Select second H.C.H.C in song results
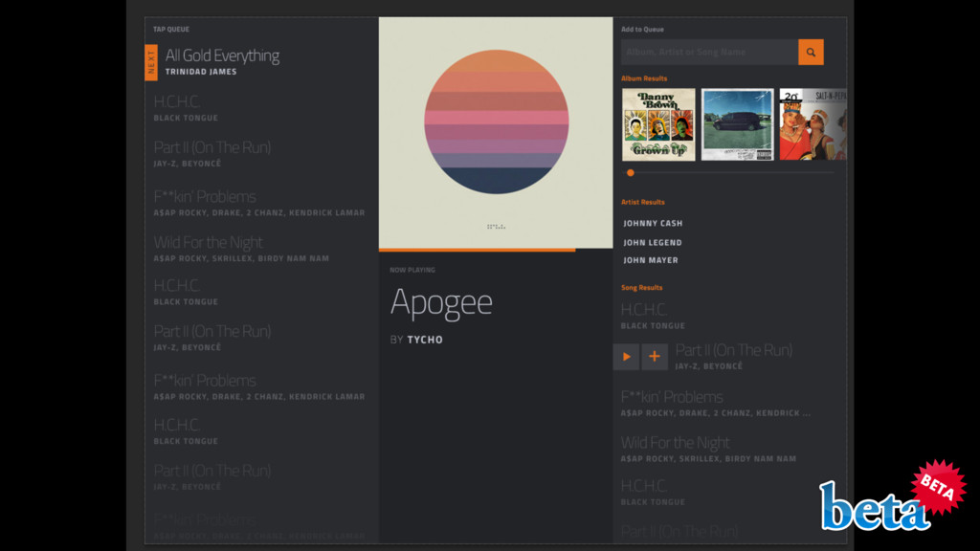980x551 pixels. coord(653,493)
